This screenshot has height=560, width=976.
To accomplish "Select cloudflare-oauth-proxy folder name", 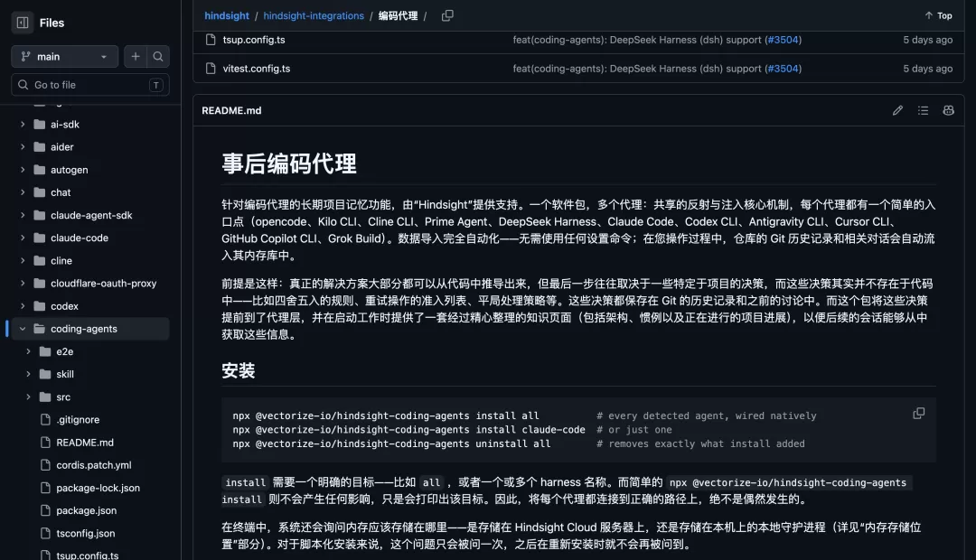I will [103, 283].
